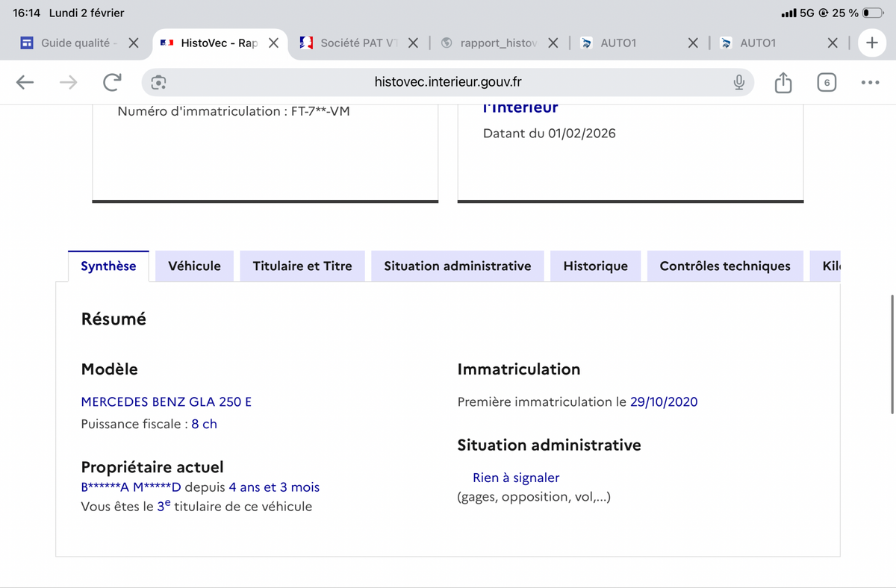Show the Situation administrative tab

click(x=457, y=266)
